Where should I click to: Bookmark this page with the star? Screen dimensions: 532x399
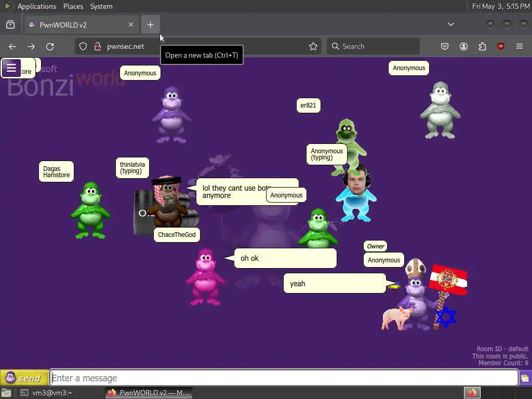coord(313,46)
